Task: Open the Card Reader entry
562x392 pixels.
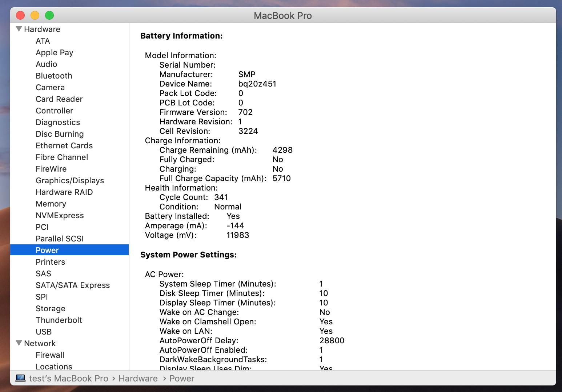Action: 59,99
